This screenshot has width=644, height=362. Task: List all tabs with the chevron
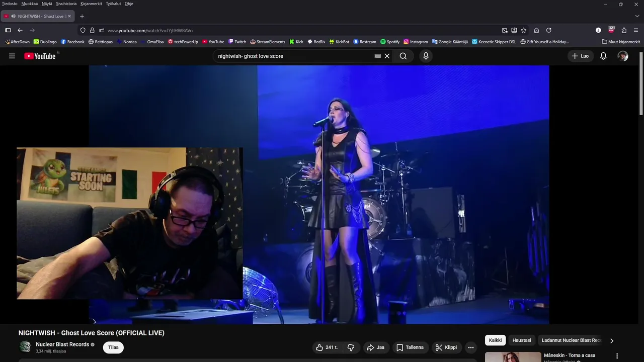click(x=636, y=16)
